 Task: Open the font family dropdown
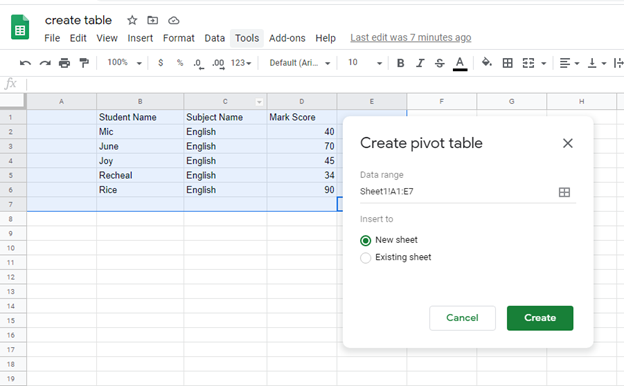click(300, 63)
